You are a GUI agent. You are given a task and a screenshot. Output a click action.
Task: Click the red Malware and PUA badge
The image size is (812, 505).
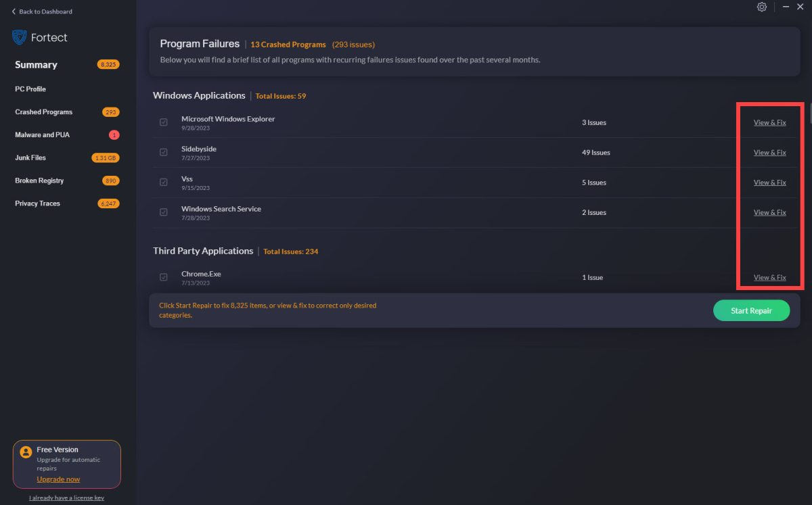tap(114, 135)
